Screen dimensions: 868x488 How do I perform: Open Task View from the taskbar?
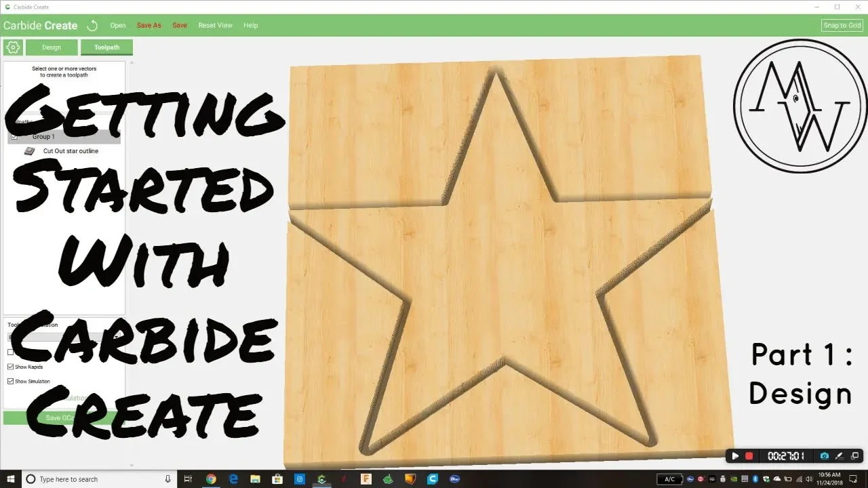189,479
